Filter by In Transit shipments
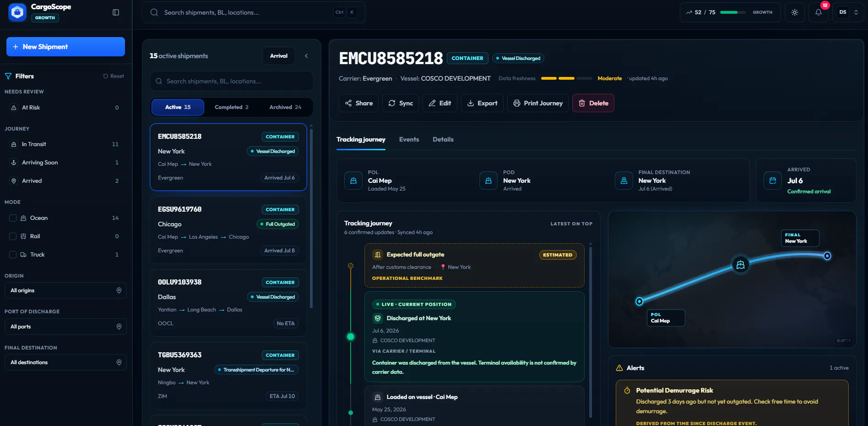The width and height of the screenshot is (868, 426). tap(65, 144)
